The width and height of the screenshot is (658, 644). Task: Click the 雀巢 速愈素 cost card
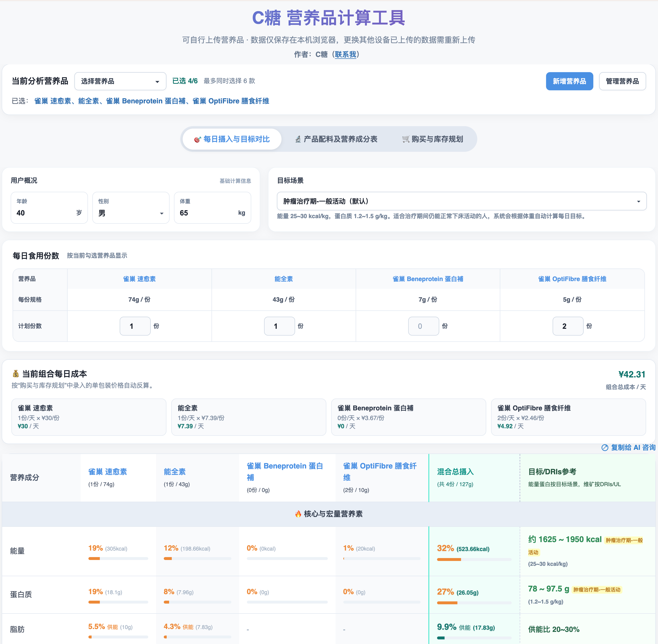pyautogui.click(x=89, y=417)
